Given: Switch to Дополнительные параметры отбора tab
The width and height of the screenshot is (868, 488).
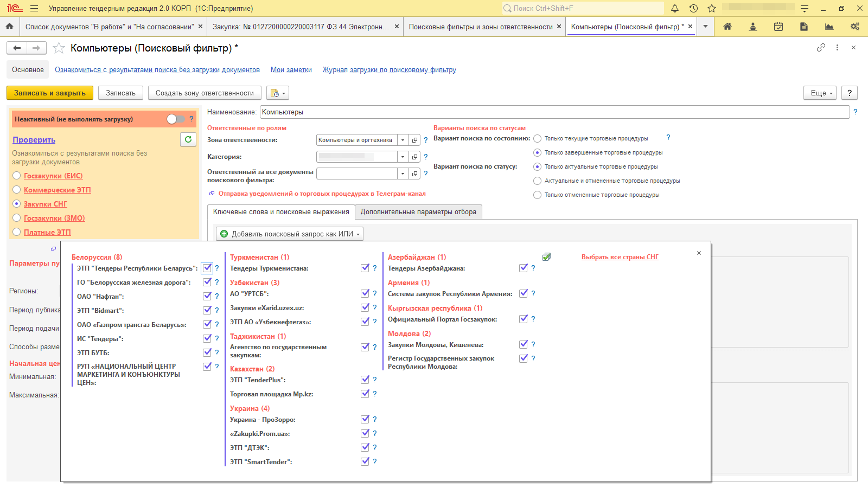Looking at the screenshot, I should tap(418, 212).
